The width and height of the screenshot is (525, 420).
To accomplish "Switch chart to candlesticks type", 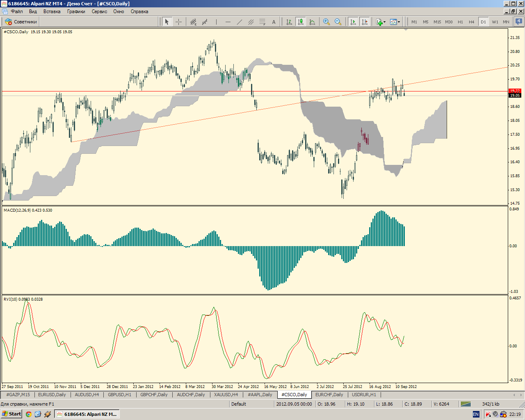I will pyautogui.click(x=301, y=22).
